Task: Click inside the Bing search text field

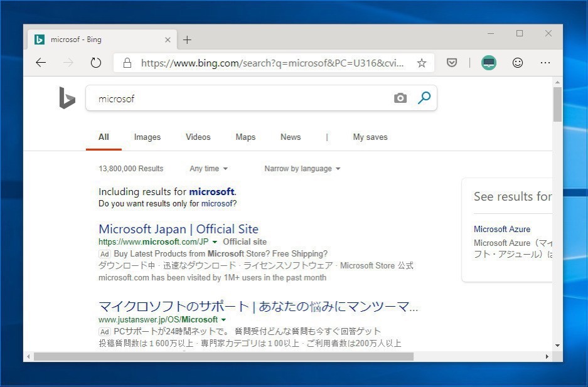Action: (238, 98)
